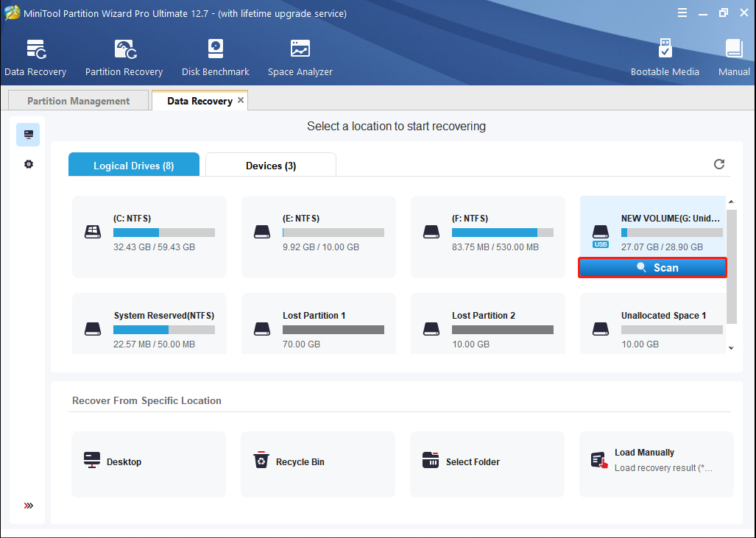Click the System Reserved drive icon
This screenshot has height=538, width=756.
click(93, 329)
